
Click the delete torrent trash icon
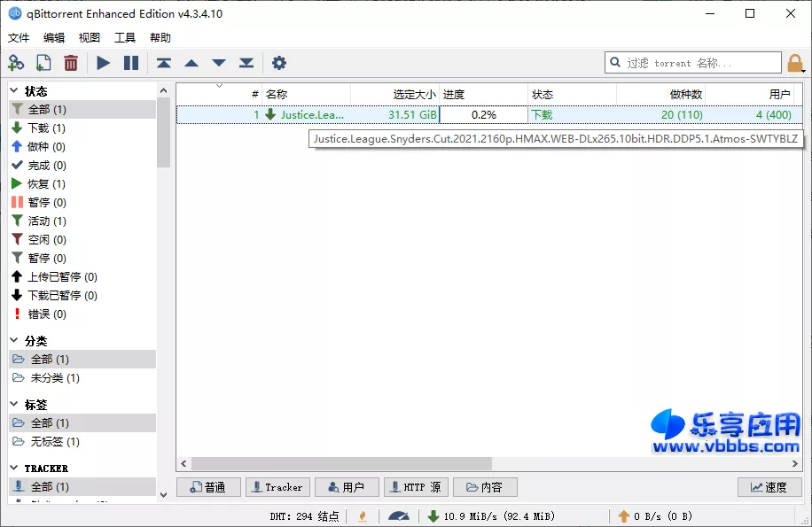point(71,63)
